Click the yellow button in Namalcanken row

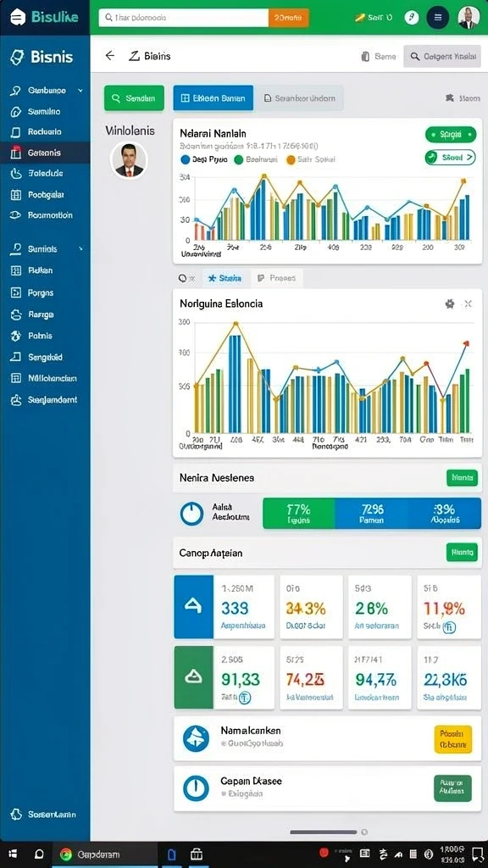(453, 739)
